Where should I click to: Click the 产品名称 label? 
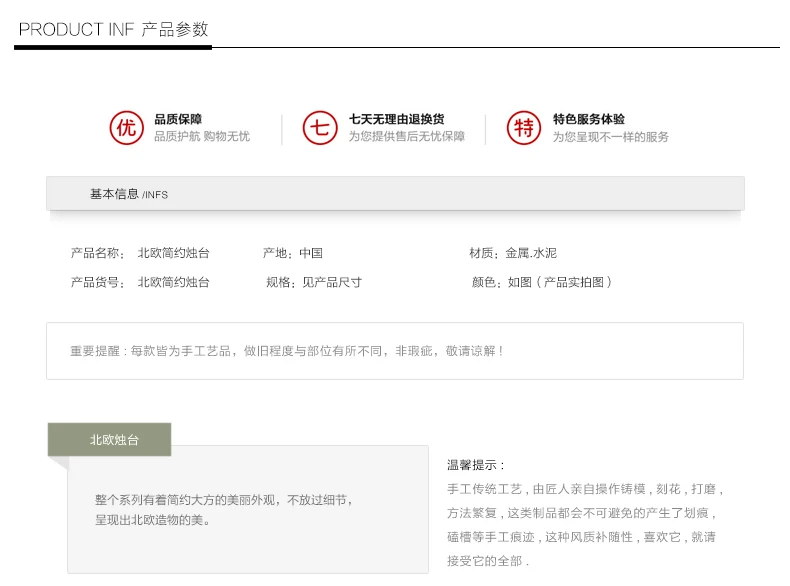(x=98, y=253)
